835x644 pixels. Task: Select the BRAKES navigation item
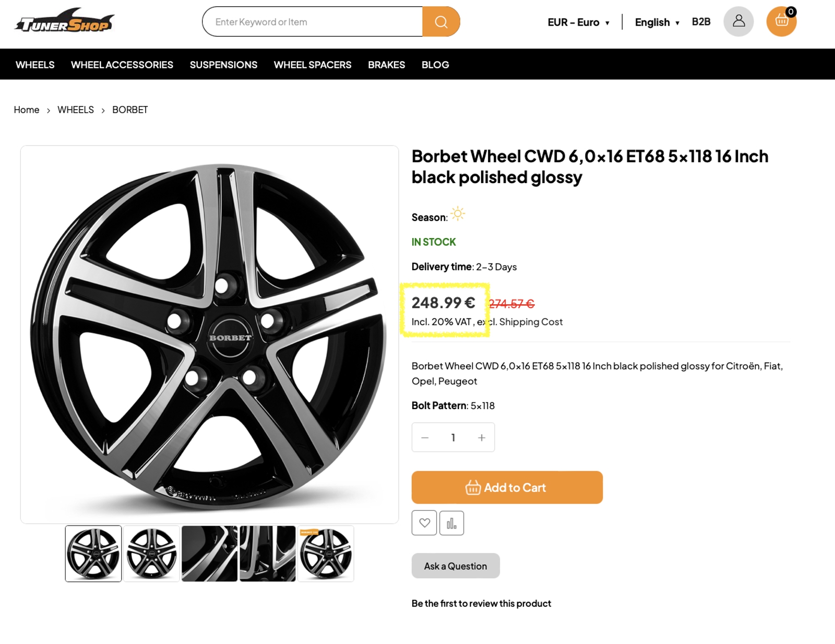386,65
